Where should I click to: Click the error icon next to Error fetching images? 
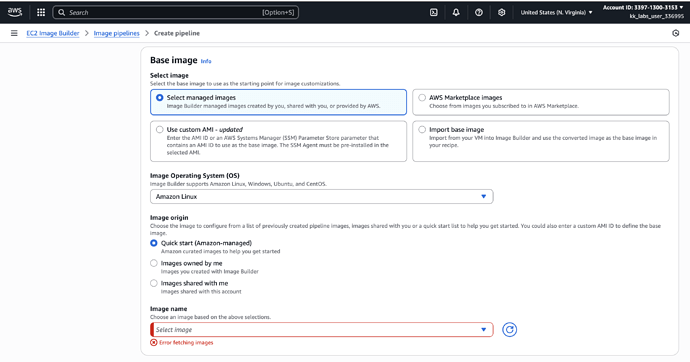pos(154,342)
